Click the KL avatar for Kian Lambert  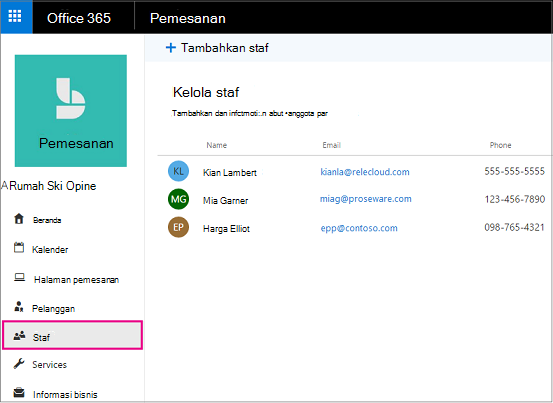[178, 171]
